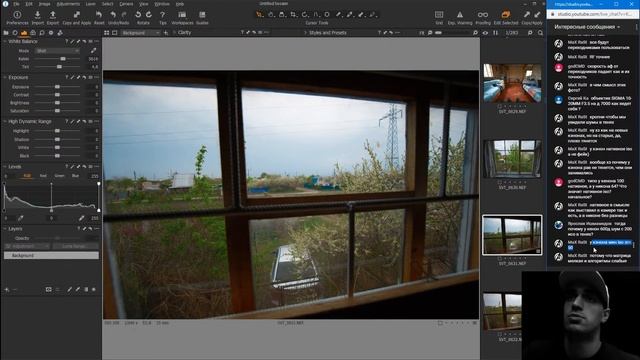Screen dimensions: 640x360
Task: Pick shadow level with left eyedropper
Action: point(20,218)
